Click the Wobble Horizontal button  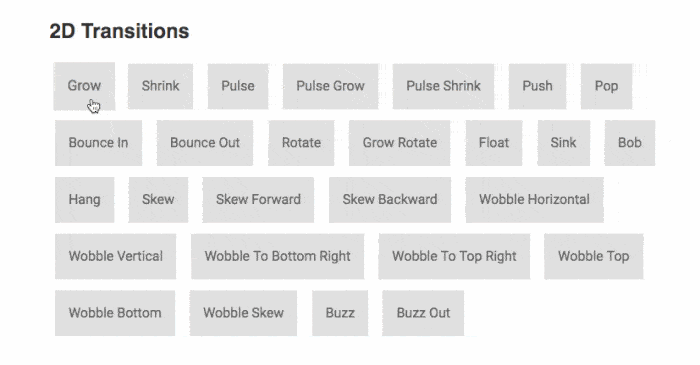point(534,199)
